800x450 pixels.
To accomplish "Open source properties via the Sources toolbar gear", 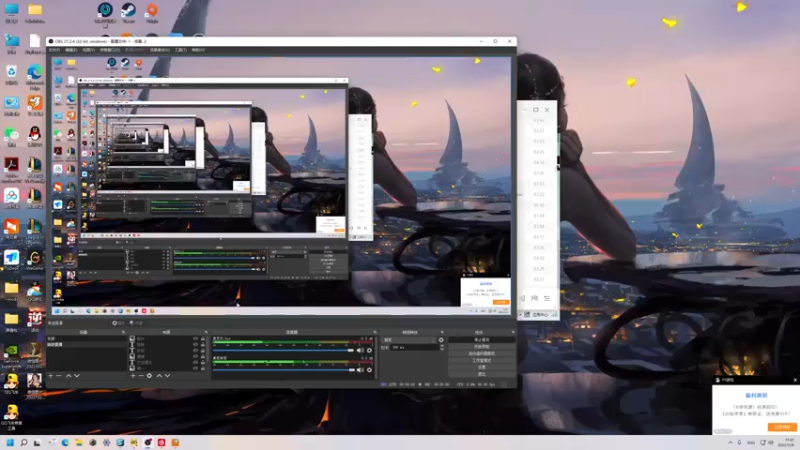I will 149,376.
